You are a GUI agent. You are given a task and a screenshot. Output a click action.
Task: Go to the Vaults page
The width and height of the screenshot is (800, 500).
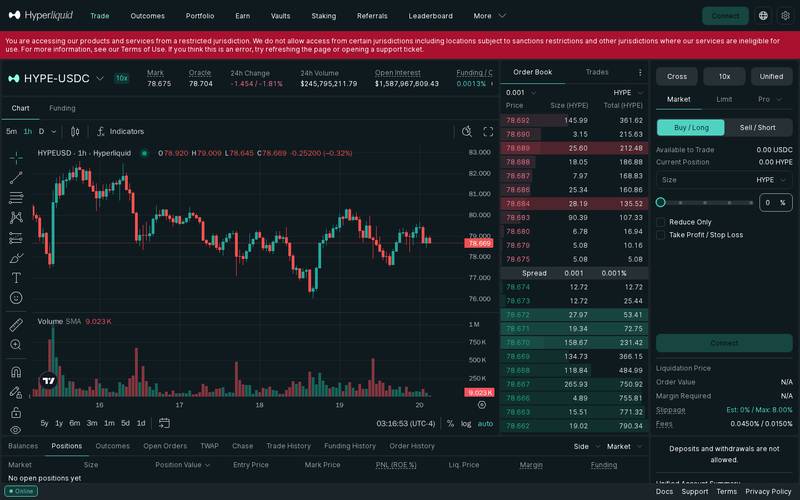tap(280, 16)
